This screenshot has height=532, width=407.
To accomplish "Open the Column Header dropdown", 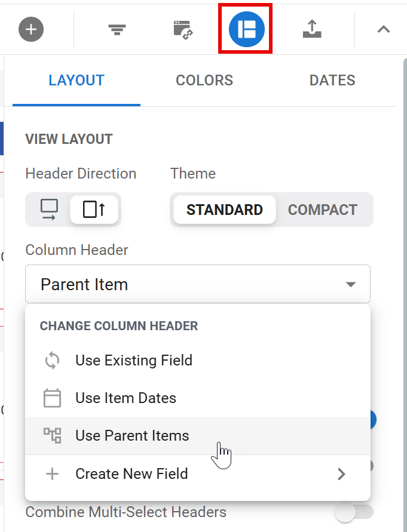I will [x=198, y=284].
